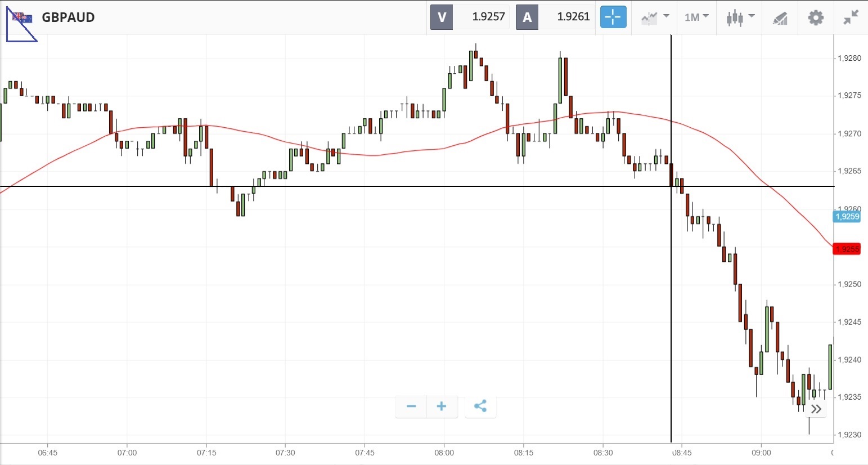Click the buy price value 1.9261
Viewport: 868px width, 465px height.
[x=573, y=17]
